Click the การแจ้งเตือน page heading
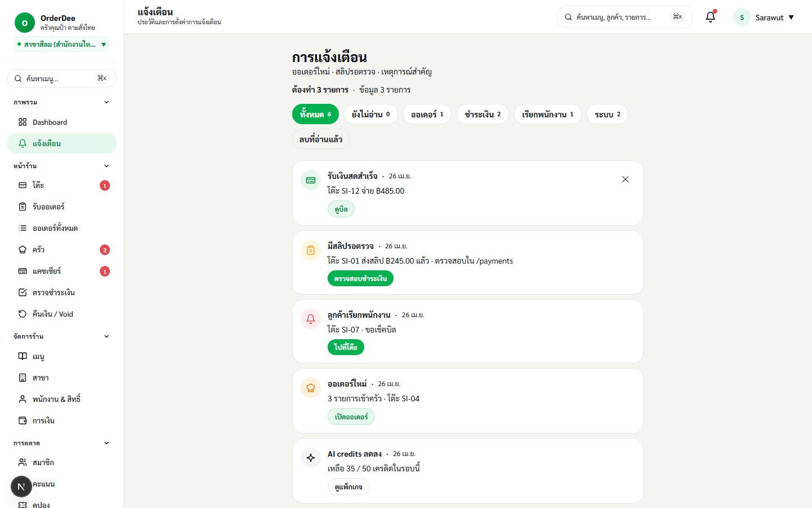 (329, 57)
